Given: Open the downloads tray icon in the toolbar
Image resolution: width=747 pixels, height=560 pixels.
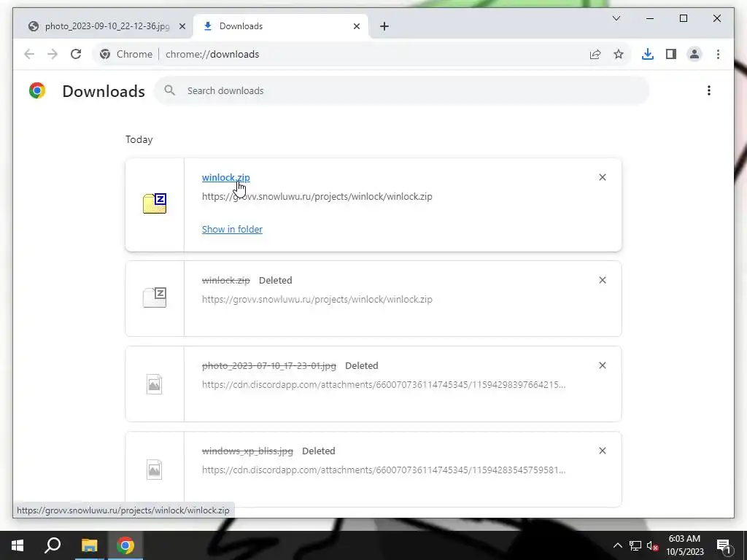Looking at the screenshot, I should coord(648,54).
